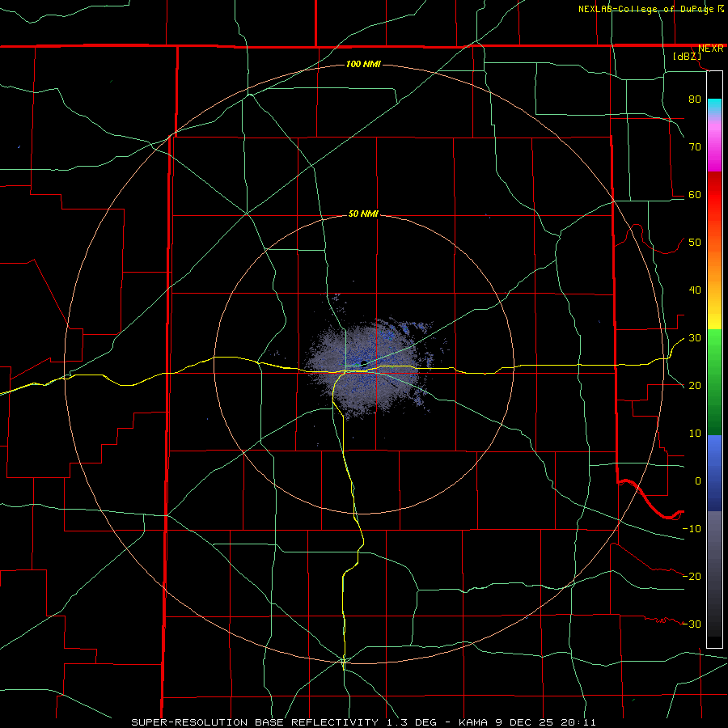Click the "30" value on the dBZ scale
The height and width of the screenshot is (728, 728).
695,338
